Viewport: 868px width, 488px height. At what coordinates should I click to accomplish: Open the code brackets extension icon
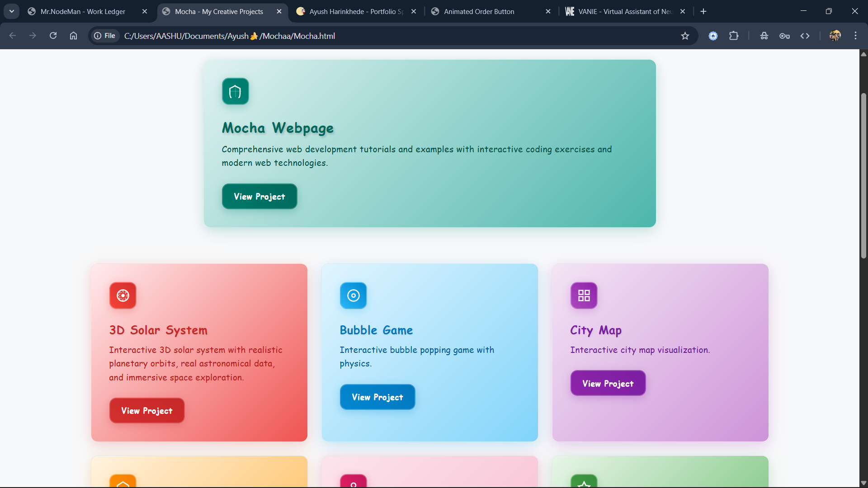(805, 36)
